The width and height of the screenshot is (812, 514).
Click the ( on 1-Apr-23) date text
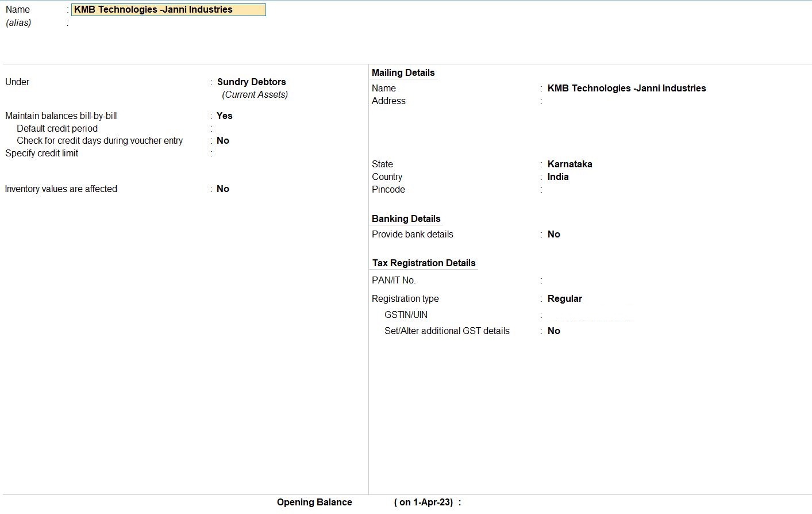pos(424,502)
